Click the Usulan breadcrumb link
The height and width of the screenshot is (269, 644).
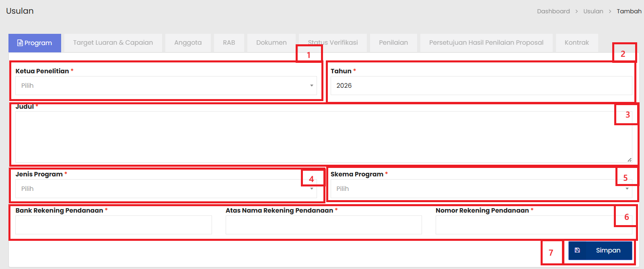(x=593, y=11)
